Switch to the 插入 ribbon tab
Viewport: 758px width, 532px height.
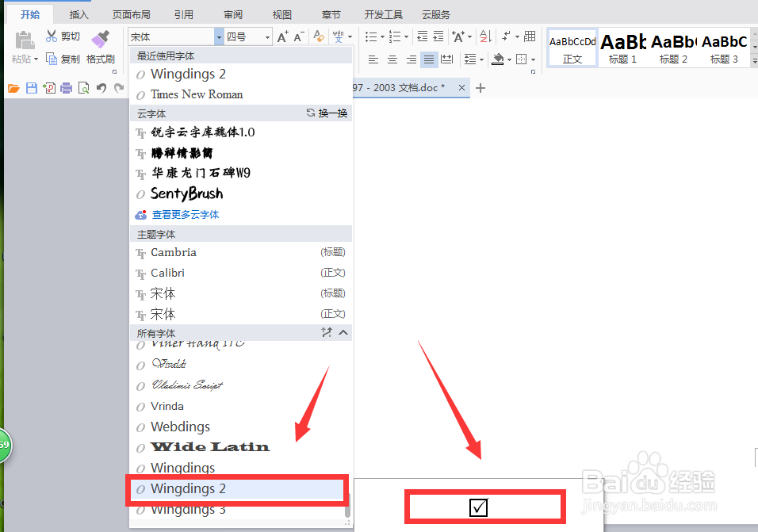tap(78, 13)
